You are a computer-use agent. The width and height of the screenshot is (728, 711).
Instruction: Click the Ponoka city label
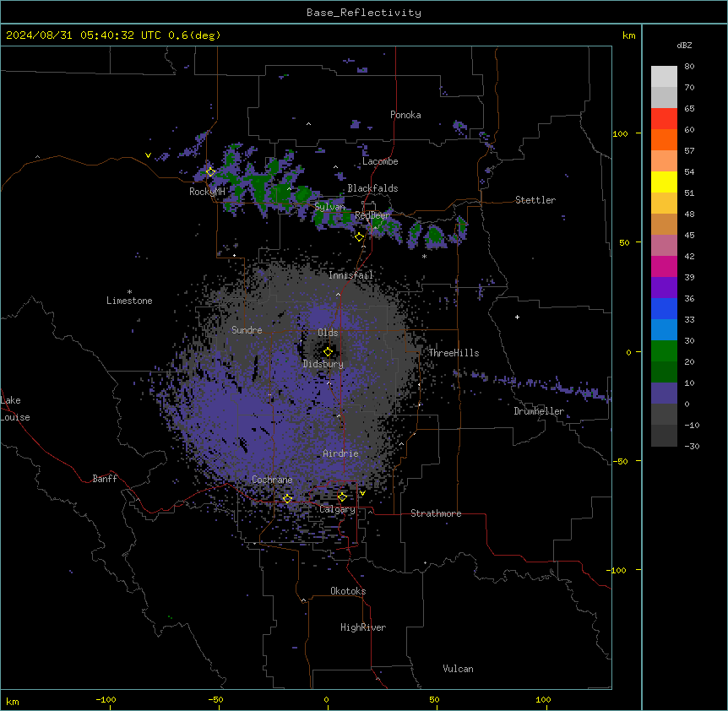[x=405, y=115]
